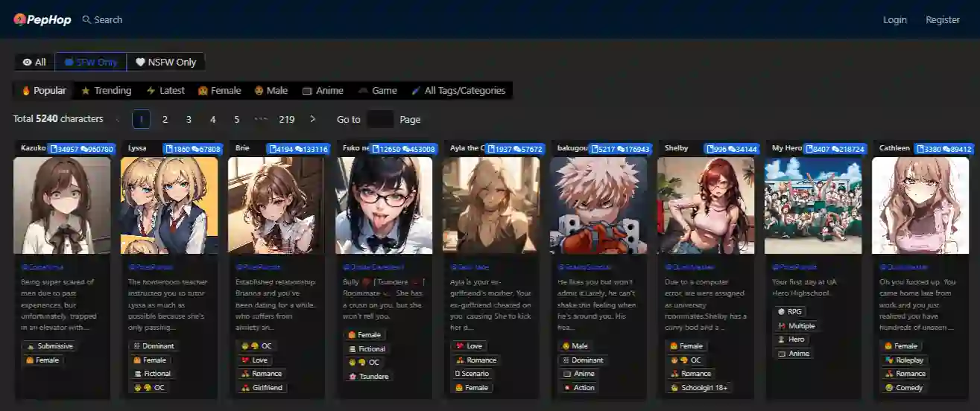The image size is (980, 411).
Task: Open the Login link
Action: (894, 20)
